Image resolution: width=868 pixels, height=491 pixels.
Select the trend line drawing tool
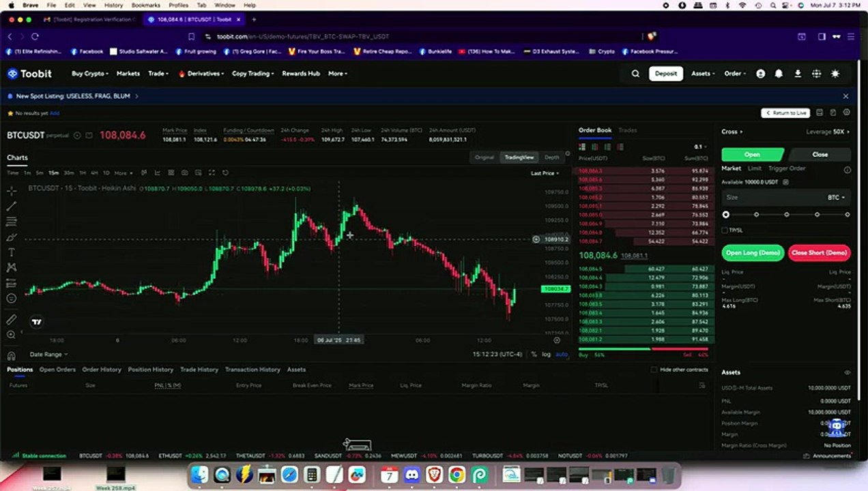pos(11,206)
